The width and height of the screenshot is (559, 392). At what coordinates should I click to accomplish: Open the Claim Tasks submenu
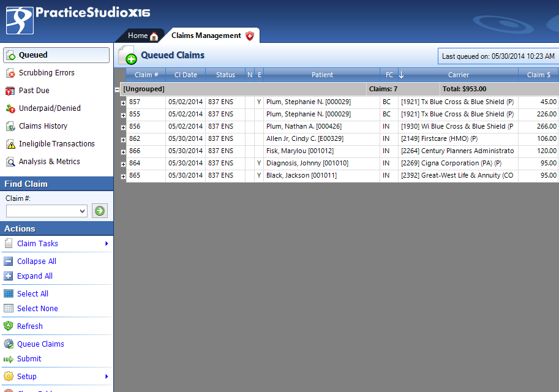37,244
